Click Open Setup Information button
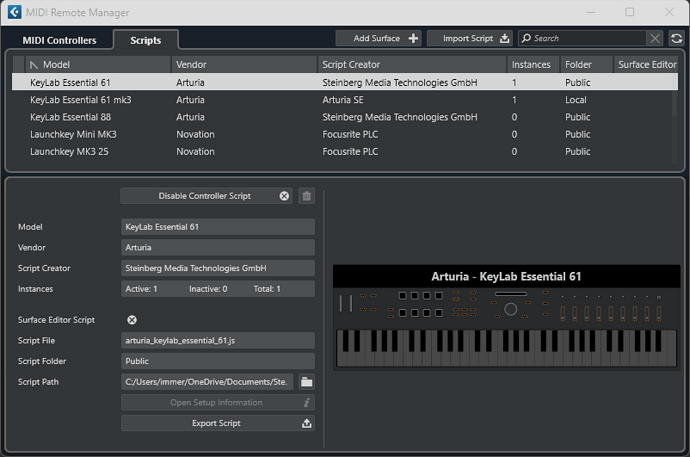690x457 pixels. point(218,402)
